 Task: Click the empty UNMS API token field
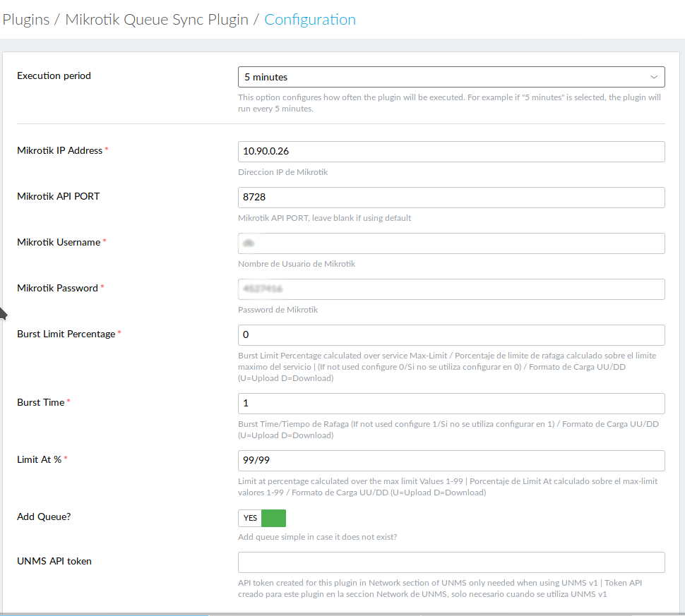pos(451,562)
